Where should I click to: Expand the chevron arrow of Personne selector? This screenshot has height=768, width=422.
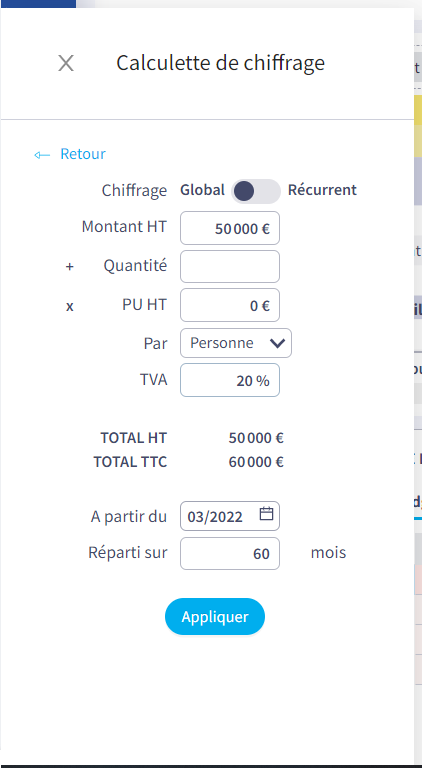pyautogui.click(x=277, y=344)
